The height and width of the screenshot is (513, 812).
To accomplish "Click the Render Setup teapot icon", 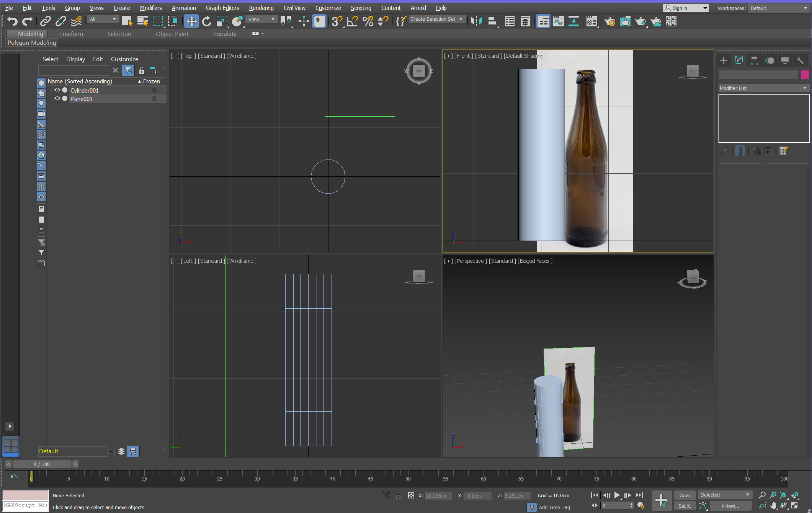I will tap(609, 21).
